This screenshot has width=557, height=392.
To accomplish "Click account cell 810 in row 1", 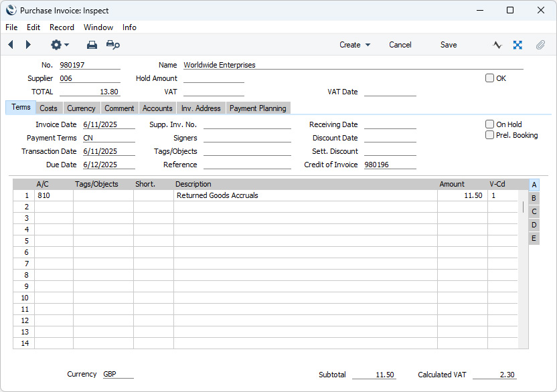I will (54, 195).
